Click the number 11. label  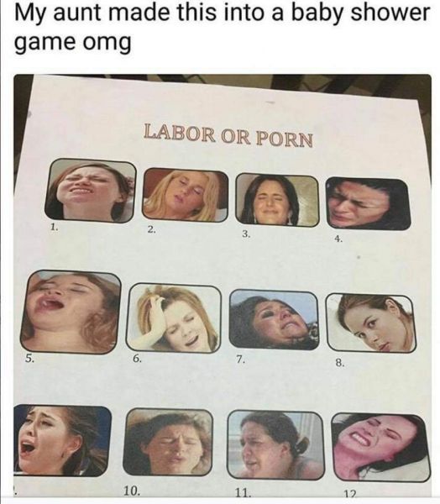(243, 493)
